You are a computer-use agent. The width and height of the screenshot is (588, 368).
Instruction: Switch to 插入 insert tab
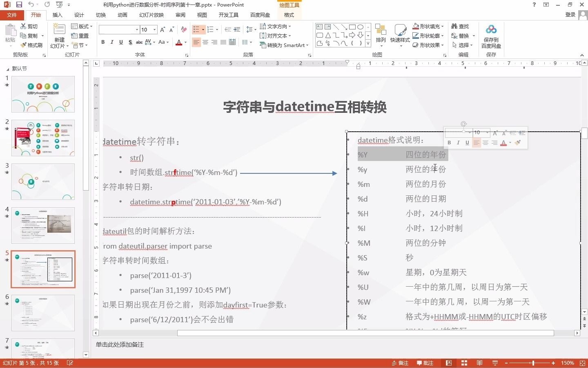(58, 15)
